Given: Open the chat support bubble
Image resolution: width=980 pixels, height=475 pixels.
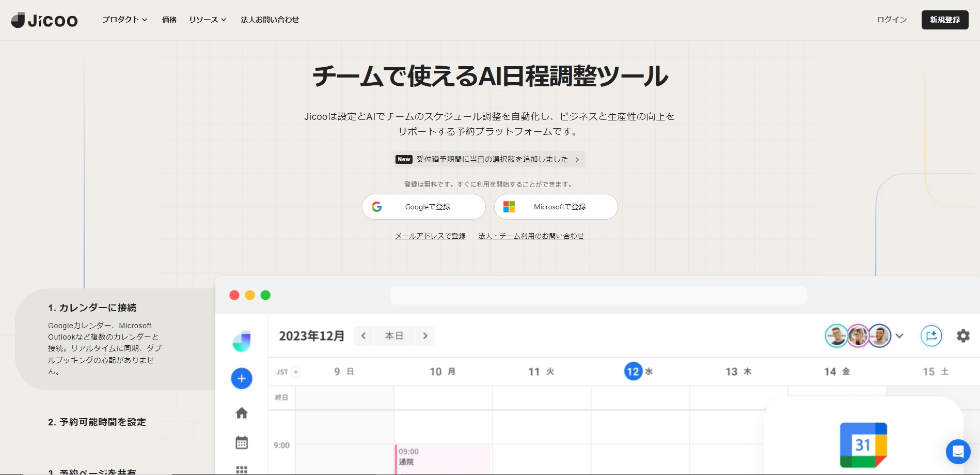Looking at the screenshot, I should pyautogui.click(x=958, y=452).
